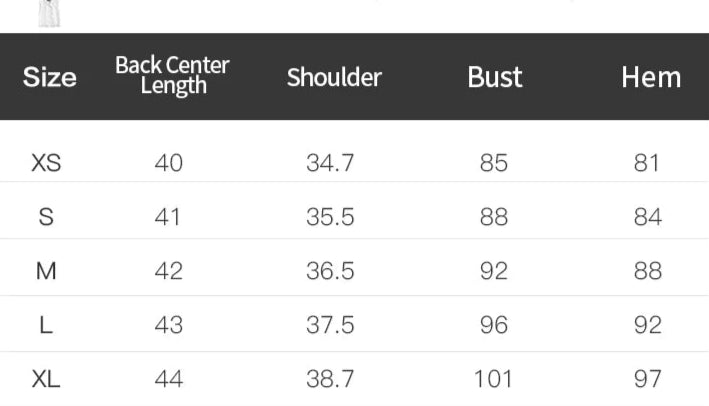This screenshot has width=709, height=406.
Task: Select the XL size row label
Action: coord(47,378)
